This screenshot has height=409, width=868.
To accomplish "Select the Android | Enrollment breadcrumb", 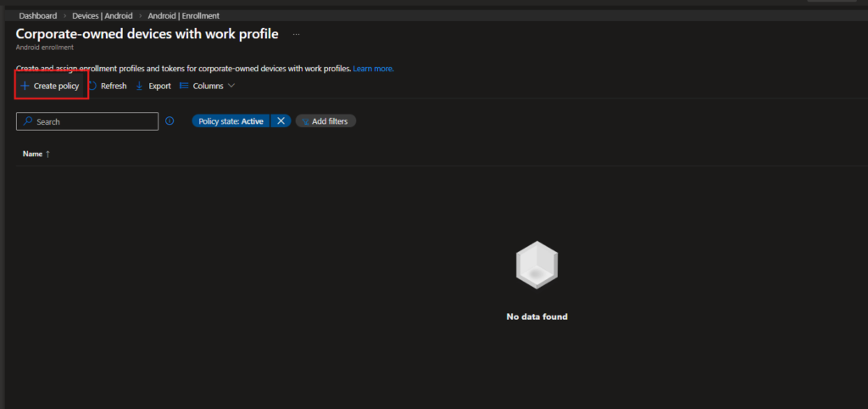I will click(185, 16).
